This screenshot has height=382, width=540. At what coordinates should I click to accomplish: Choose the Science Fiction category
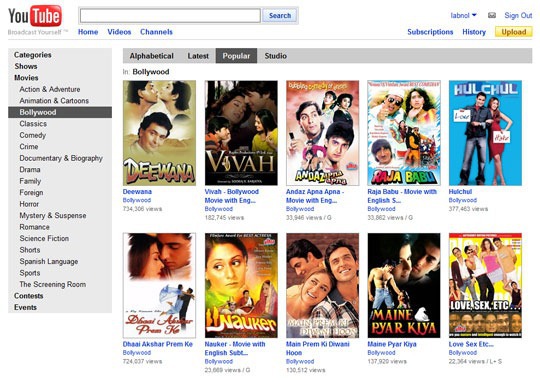44,238
